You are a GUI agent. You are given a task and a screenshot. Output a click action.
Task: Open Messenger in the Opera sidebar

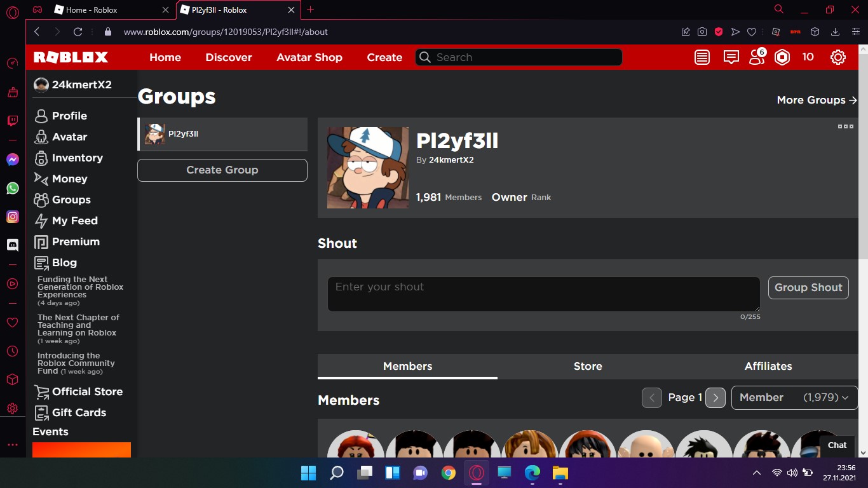(13, 159)
